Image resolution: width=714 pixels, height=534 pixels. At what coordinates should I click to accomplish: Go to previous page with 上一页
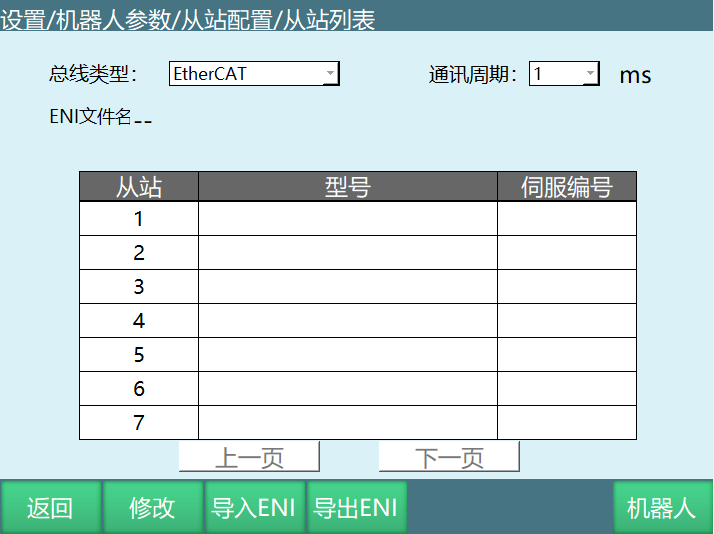pyautogui.click(x=249, y=458)
